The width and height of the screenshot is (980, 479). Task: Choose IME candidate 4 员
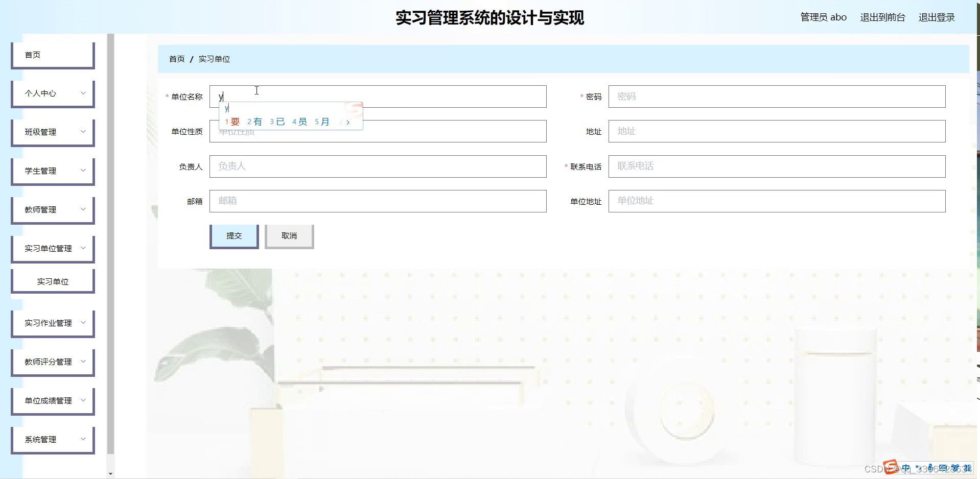300,122
